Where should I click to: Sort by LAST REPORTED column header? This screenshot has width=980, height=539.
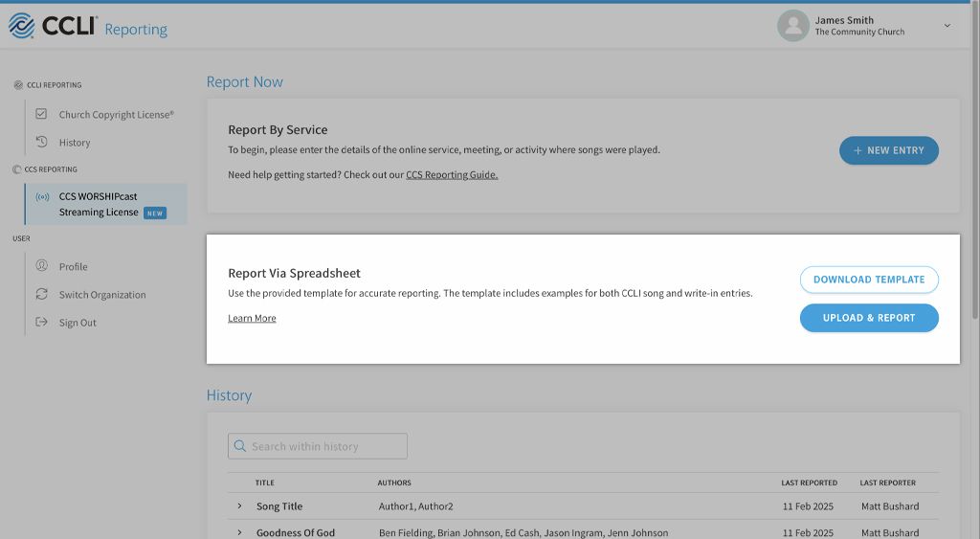click(809, 483)
